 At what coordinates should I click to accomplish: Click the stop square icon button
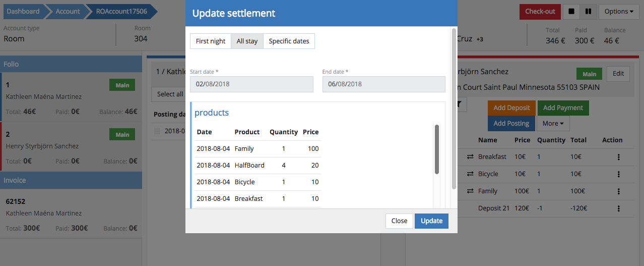coord(571,12)
